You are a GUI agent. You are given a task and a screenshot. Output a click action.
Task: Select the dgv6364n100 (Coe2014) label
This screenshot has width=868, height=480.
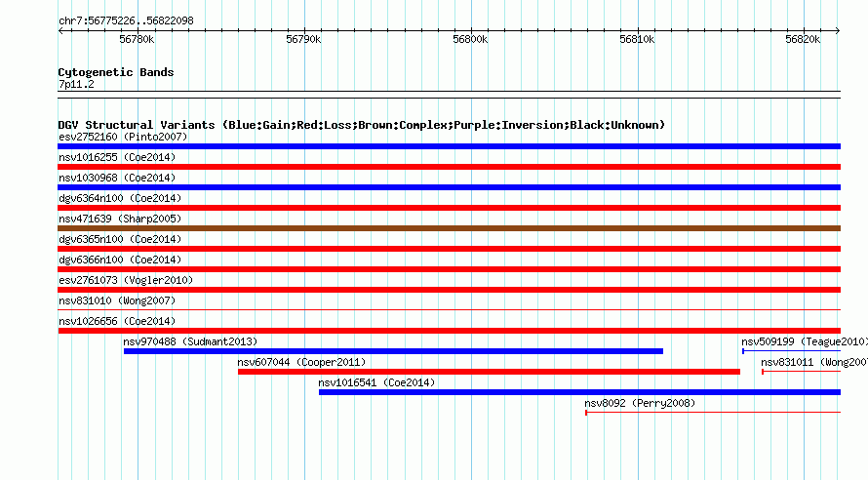click(x=120, y=198)
